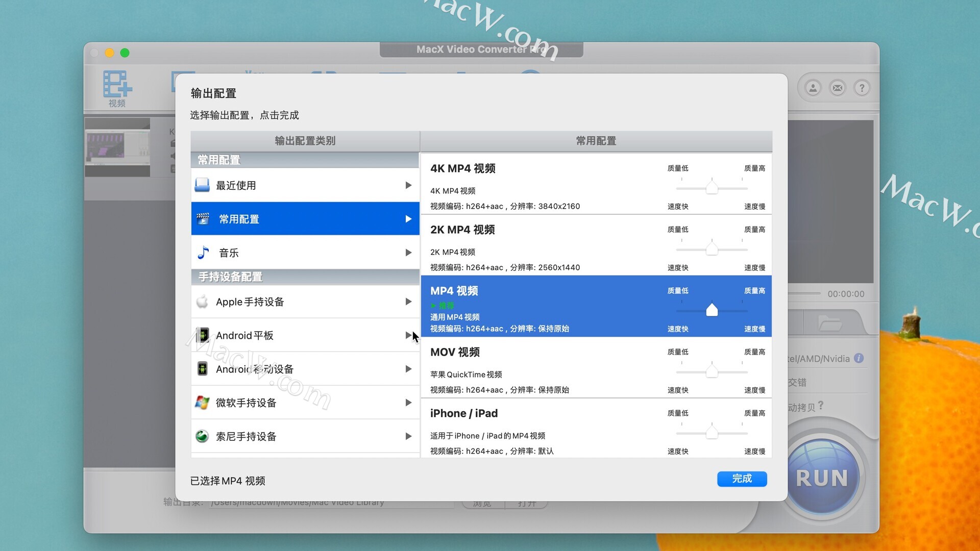Screen dimensions: 980x551
Task: Click the Android mobile device icon
Action: 203,369
